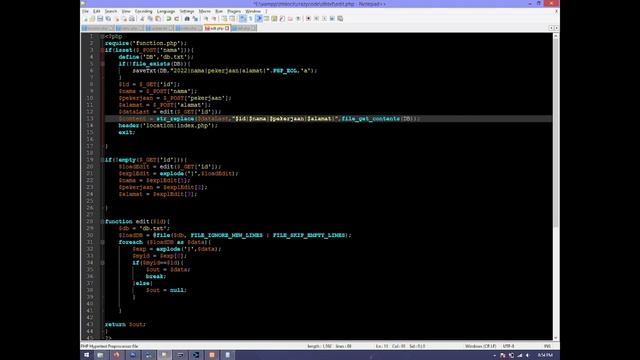Image resolution: width=640 pixels, height=360 pixels.
Task: Create a new file with the New toolbar icon
Action: click(86, 19)
